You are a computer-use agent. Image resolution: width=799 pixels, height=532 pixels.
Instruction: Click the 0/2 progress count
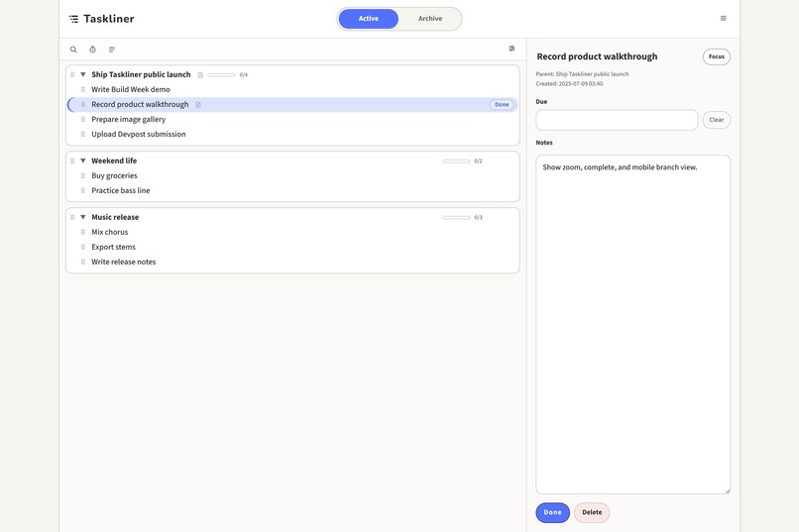478,160
